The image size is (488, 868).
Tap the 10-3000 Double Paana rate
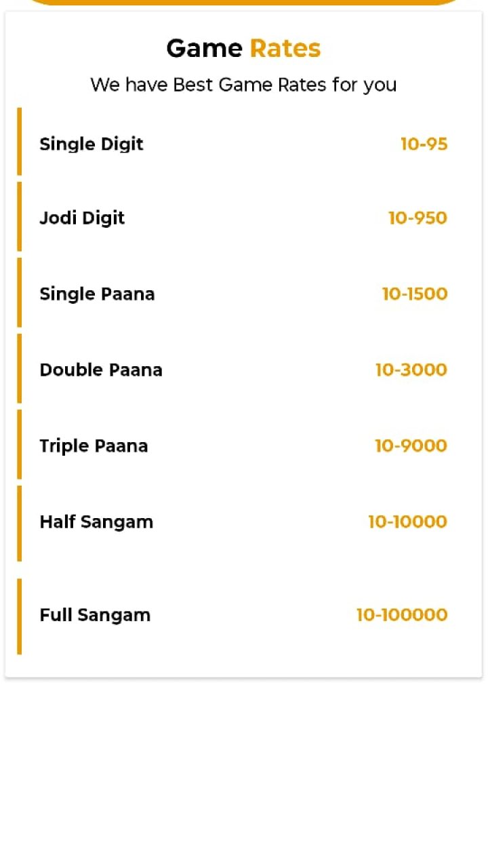click(411, 370)
